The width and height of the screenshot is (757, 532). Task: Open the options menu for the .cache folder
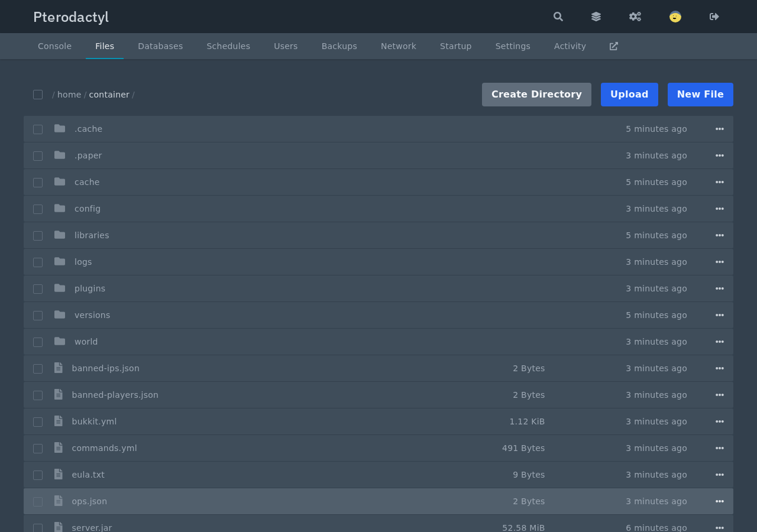pyautogui.click(x=720, y=129)
